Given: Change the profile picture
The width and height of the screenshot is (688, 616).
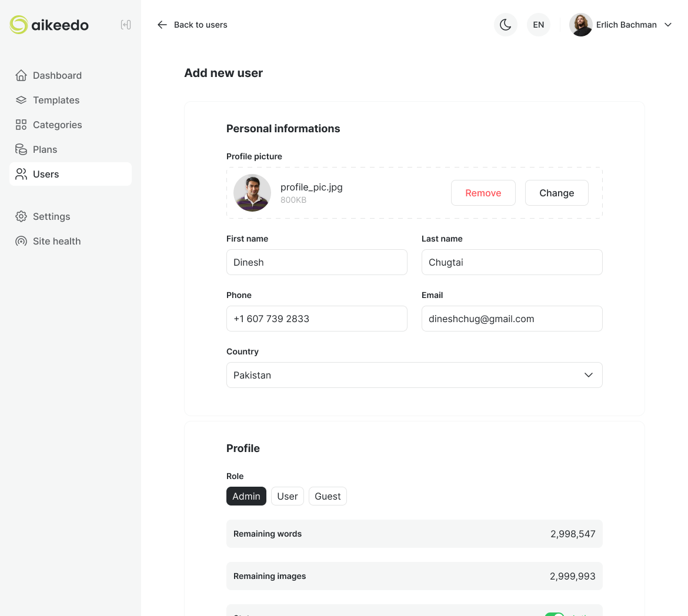Looking at the screenshot, I should (556, 193).
